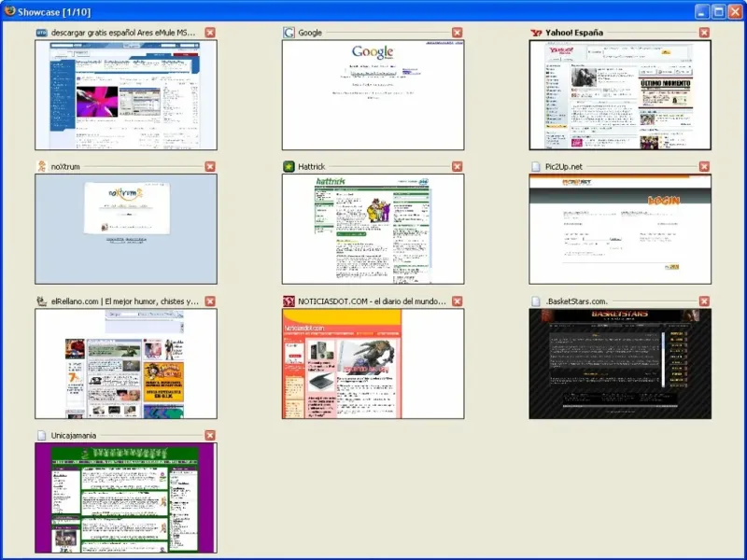Click the Google favicon icon
Image resolution: width=747 pixels, height=560 pixels.
pyautogui.click(x=289, y=33)
